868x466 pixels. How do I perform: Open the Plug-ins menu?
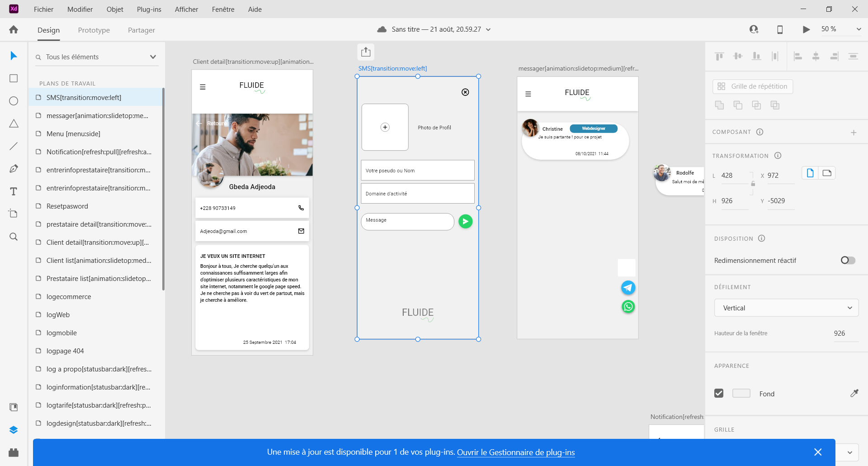click(149, 9)
